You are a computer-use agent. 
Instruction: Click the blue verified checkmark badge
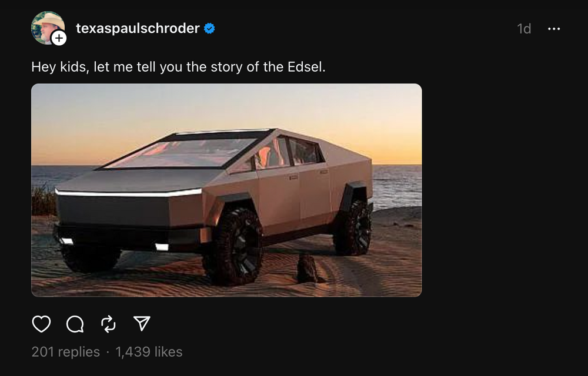click(209, 28)
